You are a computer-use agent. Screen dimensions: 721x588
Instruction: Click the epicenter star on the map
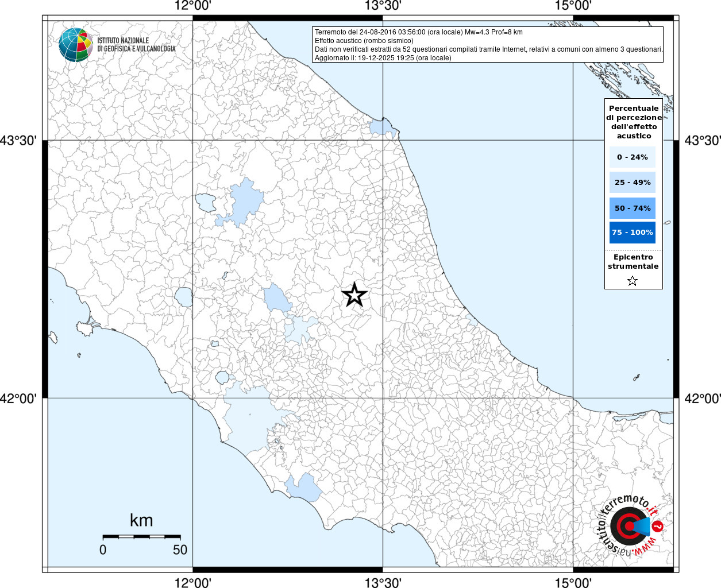pyautogui.click(x=354, y=295)
